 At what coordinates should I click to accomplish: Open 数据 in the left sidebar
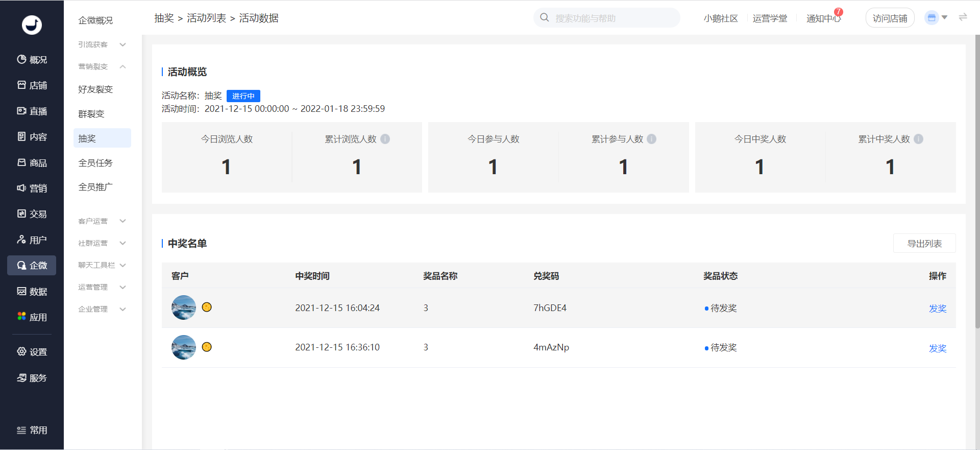coord(32,291)
